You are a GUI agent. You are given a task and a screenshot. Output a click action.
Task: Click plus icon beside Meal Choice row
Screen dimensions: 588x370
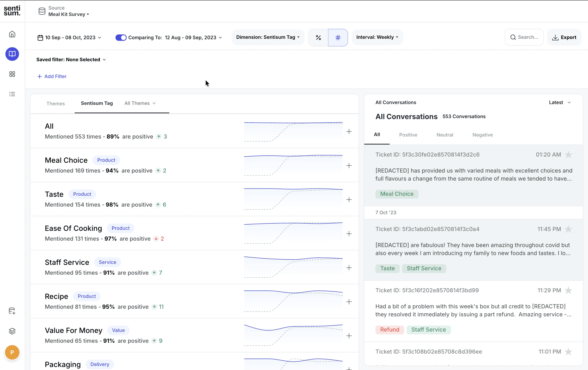point(349,166)
